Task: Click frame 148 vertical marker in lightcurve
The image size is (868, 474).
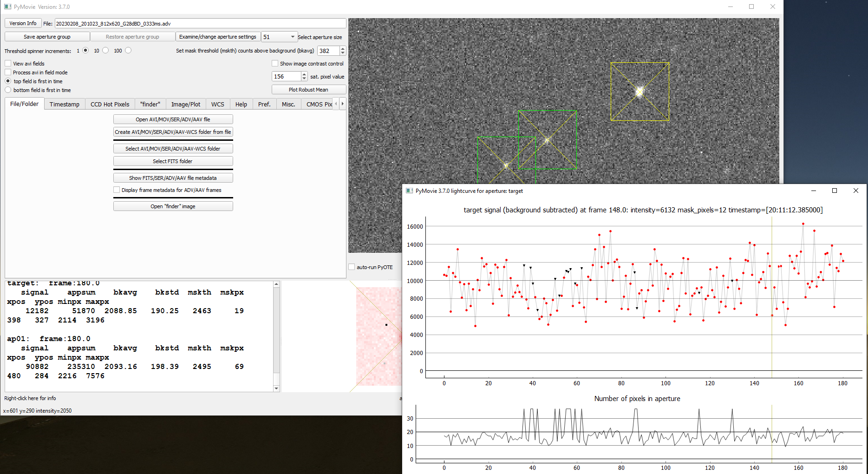Action: coord(772,297)
